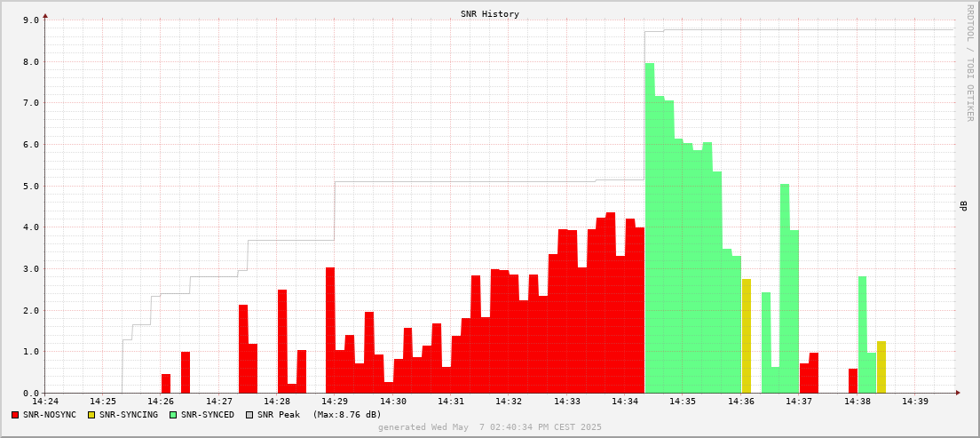Image resolution: width=980 pixels, height=438 pixels.
Task: Click the 14:24 time axis label
Action: (45, 401)
